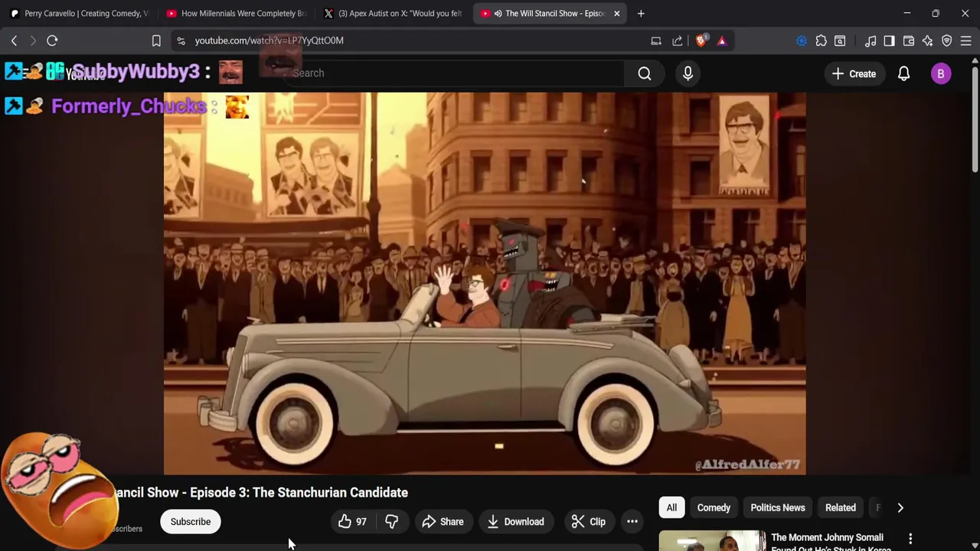Switch to Apex Autist on X tab

(x=392, y=13)
